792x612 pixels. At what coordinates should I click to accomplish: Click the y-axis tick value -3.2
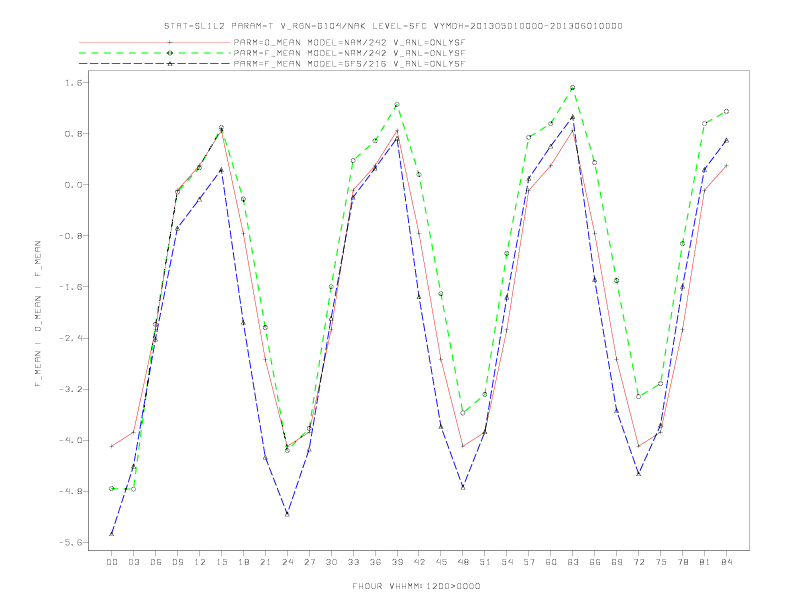[71, 389]
